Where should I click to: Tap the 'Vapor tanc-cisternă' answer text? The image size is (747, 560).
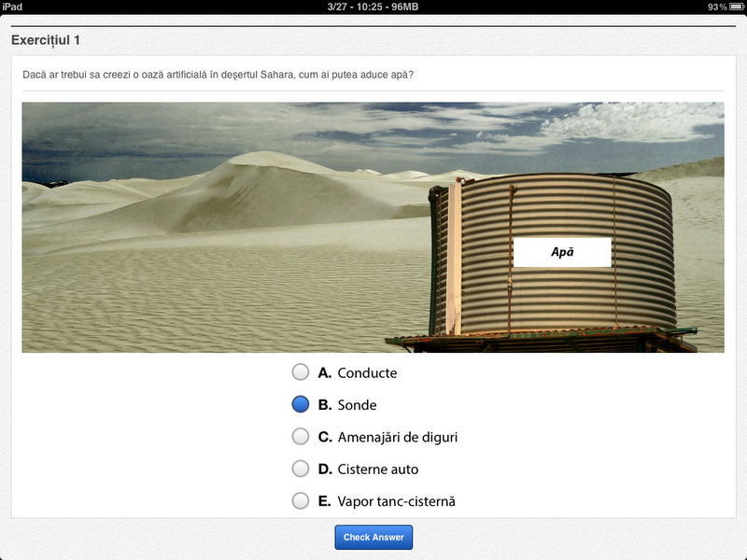click(396, 501)
